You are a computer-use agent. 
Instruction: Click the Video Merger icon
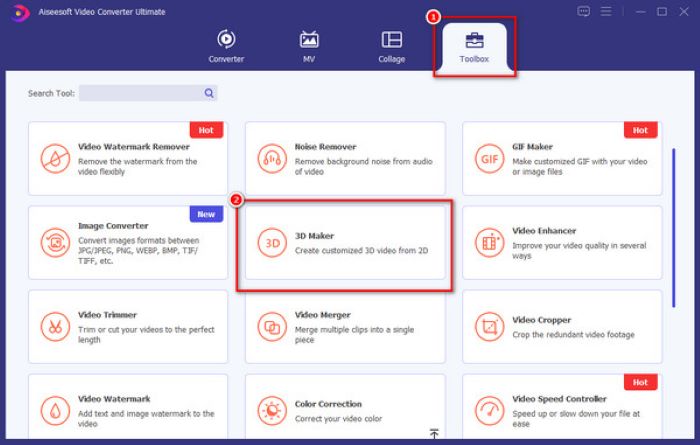pos(272,327)
